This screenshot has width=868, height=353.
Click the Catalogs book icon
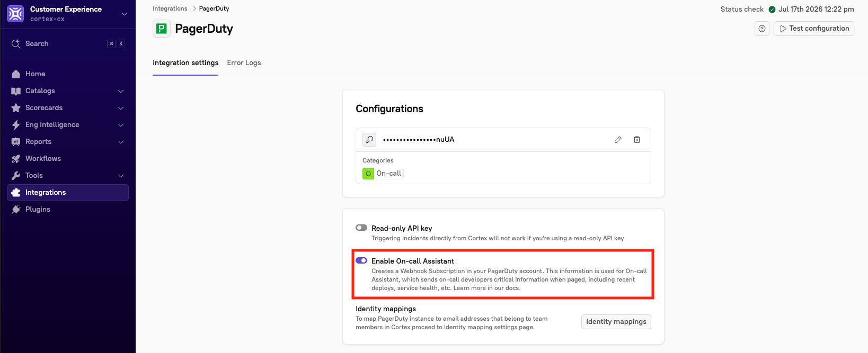16,91
